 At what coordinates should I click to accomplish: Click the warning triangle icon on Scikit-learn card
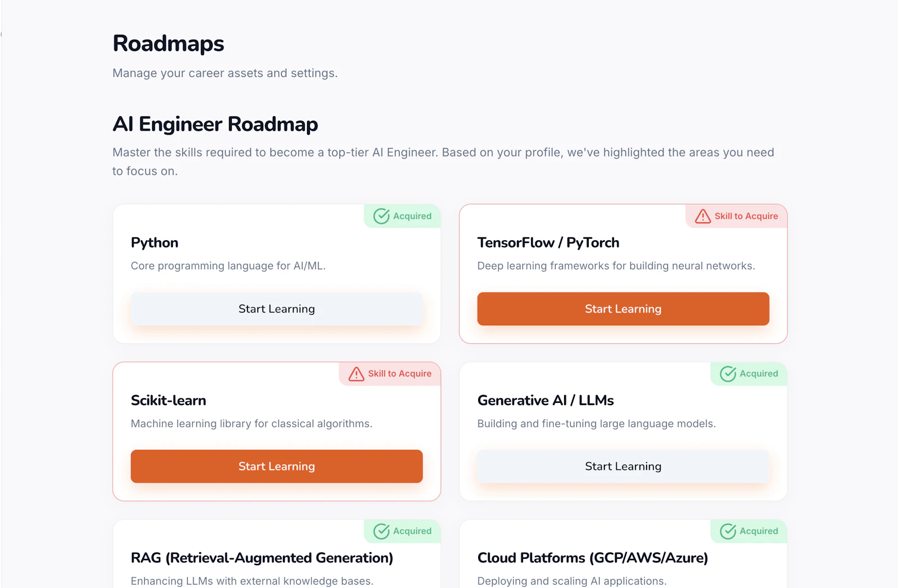pos(356,374)
